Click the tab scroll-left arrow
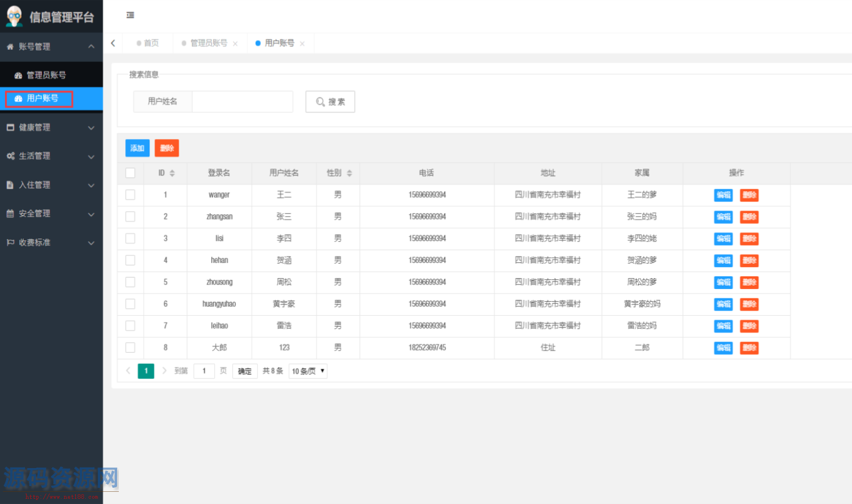 [113, 43]
